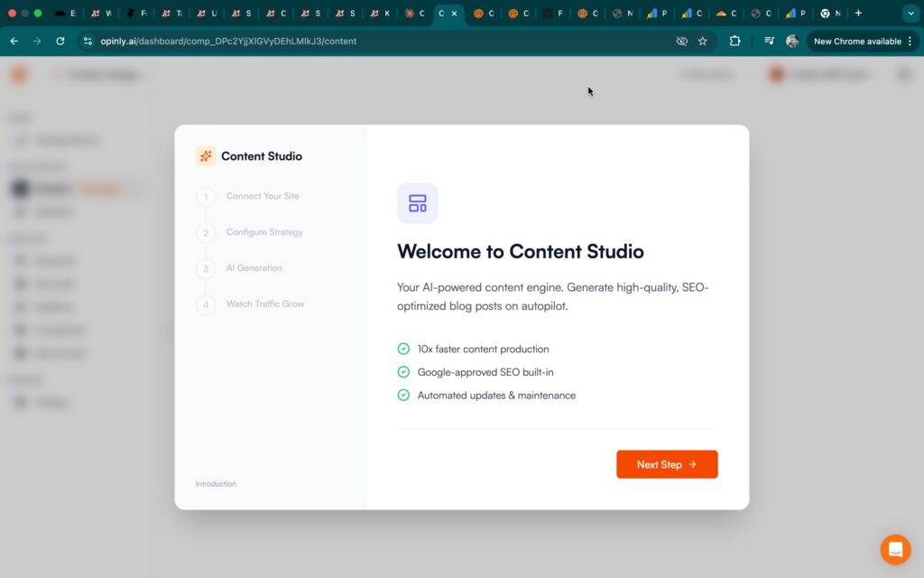Select step 3 AI Generation

click(x=239, y=268)
